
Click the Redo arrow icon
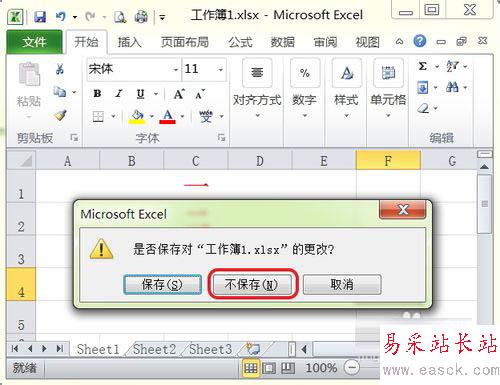[x=90, y=16]
